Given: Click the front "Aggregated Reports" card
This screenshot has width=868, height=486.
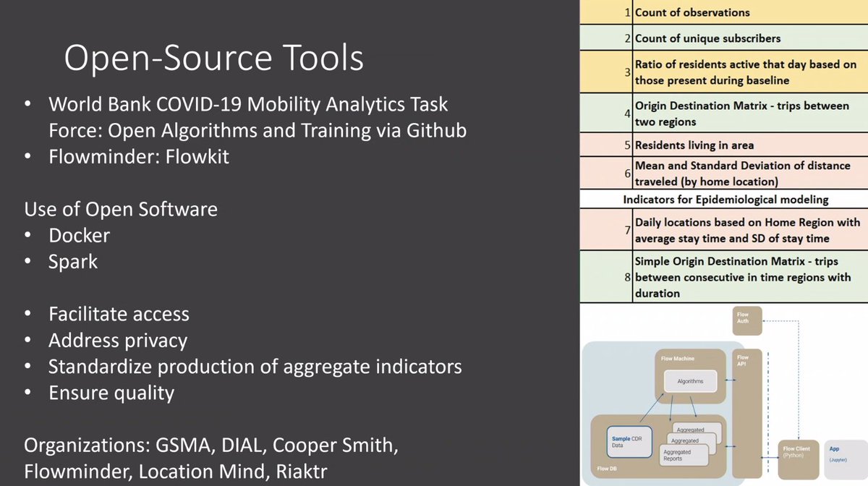Looking at the screenshot, I should [x=684, y=455].
